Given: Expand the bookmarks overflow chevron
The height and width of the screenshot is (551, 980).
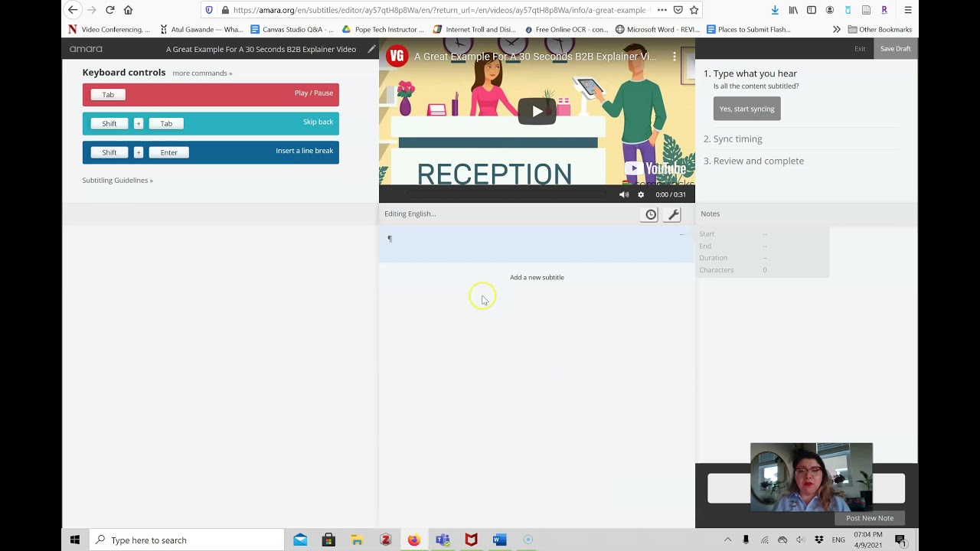Looking at the screenshot, I should [x=836, y=29].
